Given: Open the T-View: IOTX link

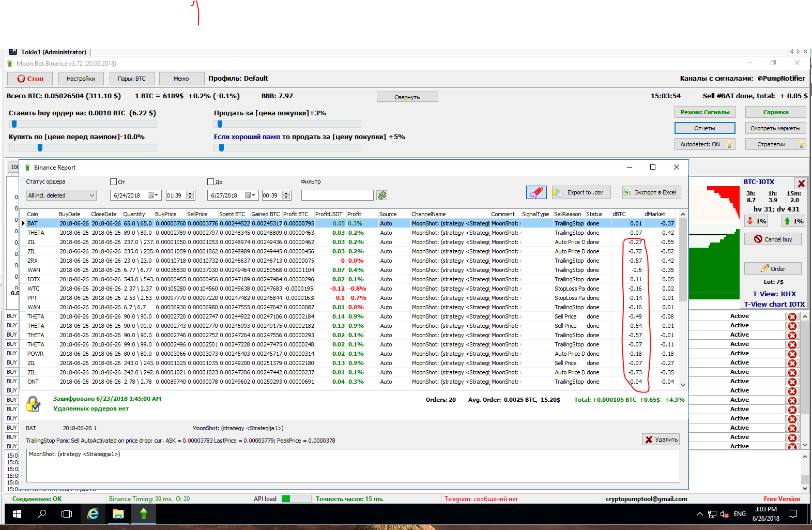Looking at the screenshot, I should (774, 294).
